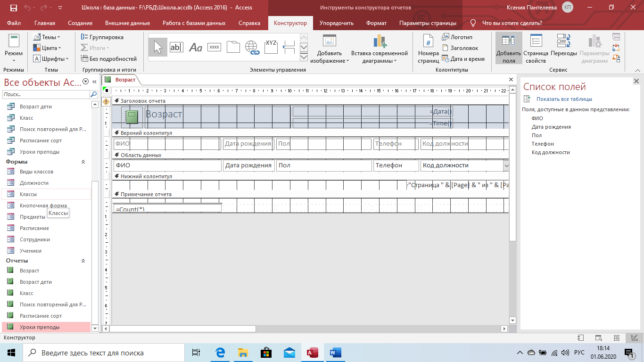
Task: Open the Режим view dropdown
Action: tap(14, 60)
